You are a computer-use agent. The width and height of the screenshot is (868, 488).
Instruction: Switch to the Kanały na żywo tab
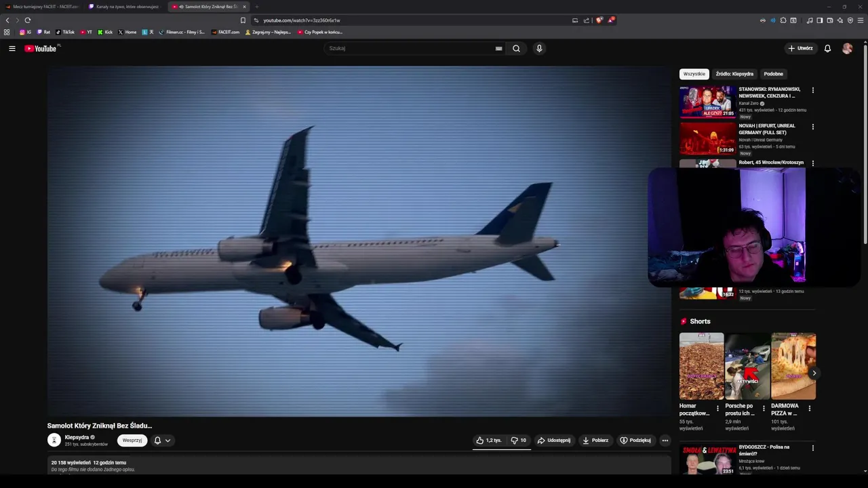(x=125, y=7)
